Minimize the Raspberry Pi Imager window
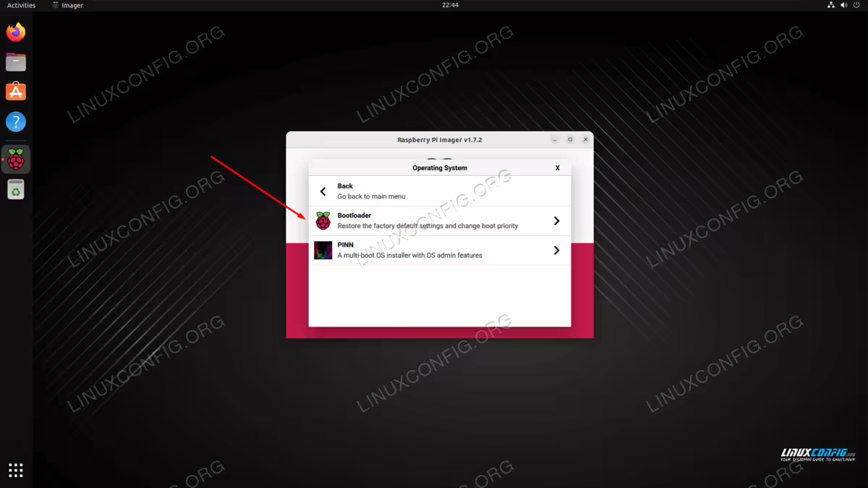Screen dimensions: 868x488 pyautogui.click(x=555, y=140)
